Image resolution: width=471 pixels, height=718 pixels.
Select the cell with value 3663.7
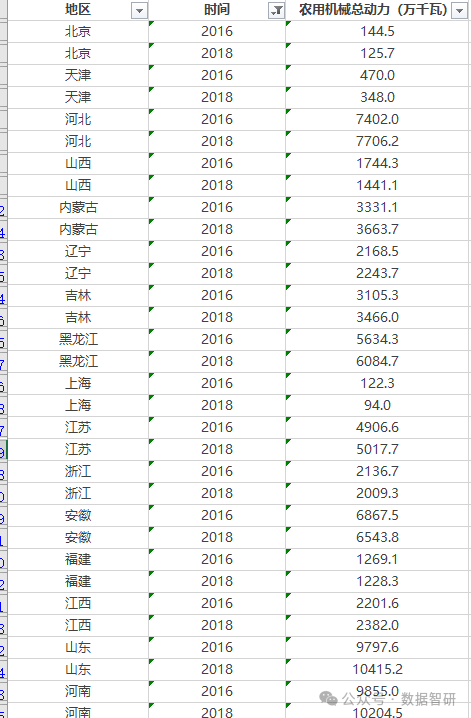click(377, 229)
